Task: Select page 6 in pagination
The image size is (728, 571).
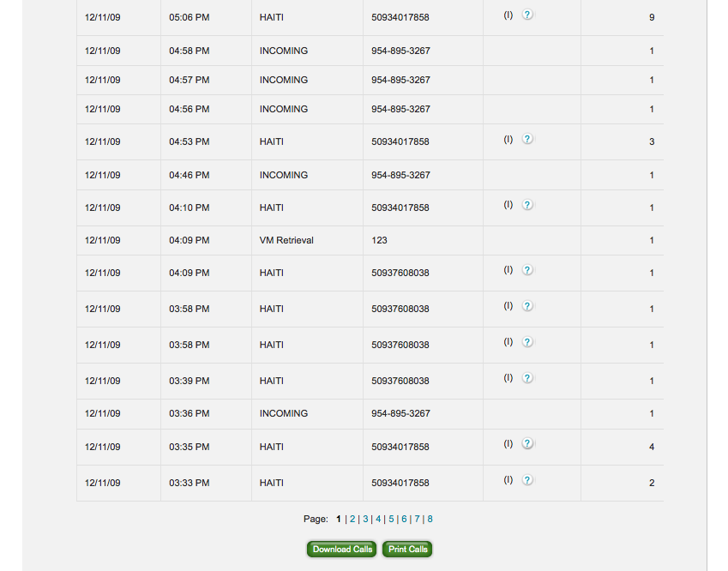Action: [404, 519]
